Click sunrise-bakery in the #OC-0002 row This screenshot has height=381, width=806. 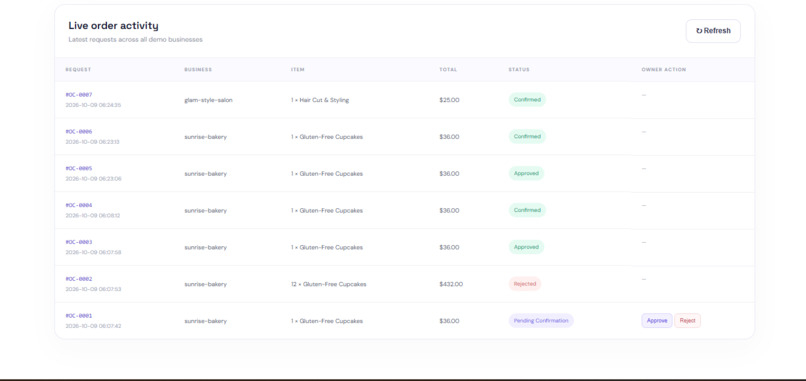point(205,284)
